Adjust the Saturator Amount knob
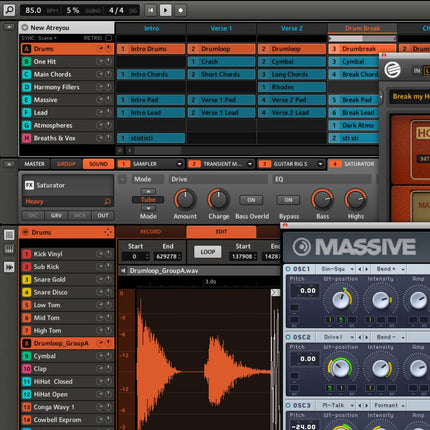 (185, 199)
